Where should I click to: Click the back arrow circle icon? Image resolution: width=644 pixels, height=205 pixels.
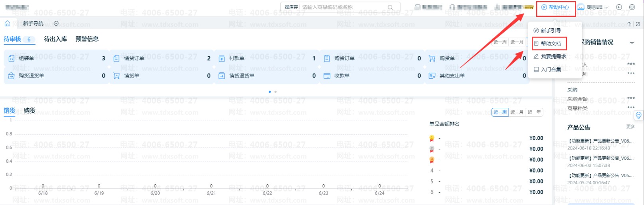(x=619, y=7)
